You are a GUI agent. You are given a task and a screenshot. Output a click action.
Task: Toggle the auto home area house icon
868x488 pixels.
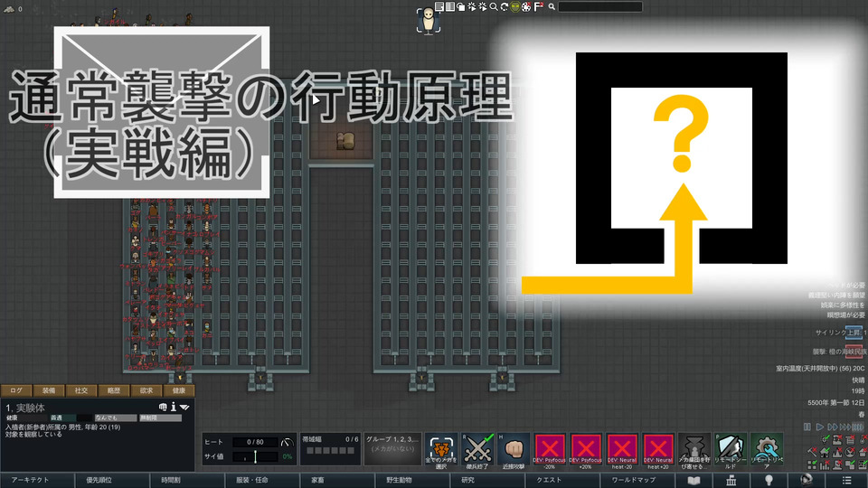825,452
